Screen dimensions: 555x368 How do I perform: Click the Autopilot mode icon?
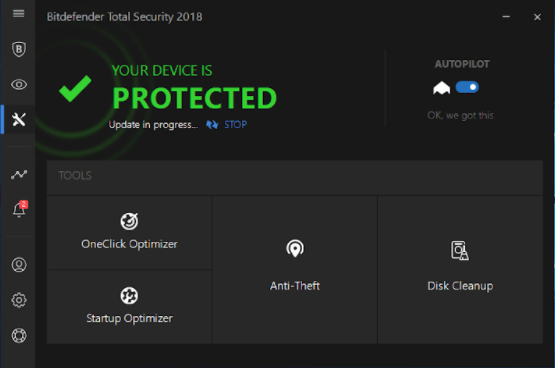point(441,88)
